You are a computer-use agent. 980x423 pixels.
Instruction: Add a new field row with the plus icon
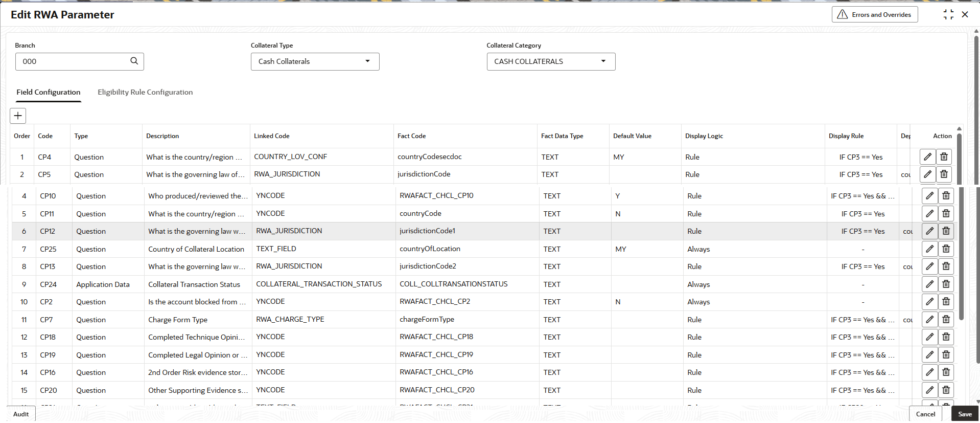pyautogui.click(x=18, y=116)
